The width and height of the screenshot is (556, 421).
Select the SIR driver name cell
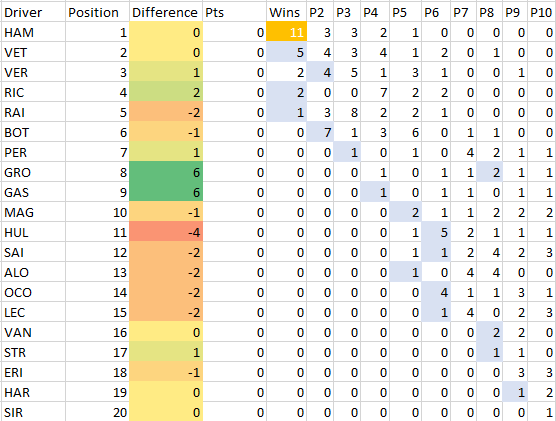pyautogui.click(x=33, y=412)
